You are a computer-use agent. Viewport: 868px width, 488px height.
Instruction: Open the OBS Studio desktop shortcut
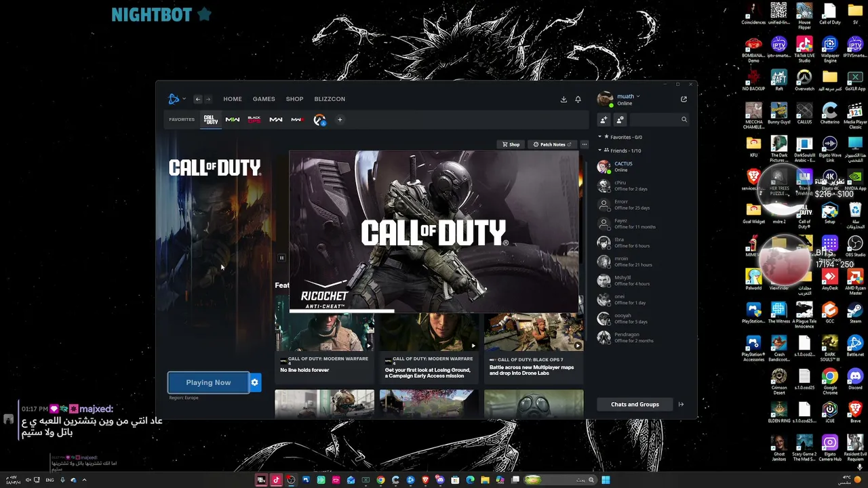855,247
